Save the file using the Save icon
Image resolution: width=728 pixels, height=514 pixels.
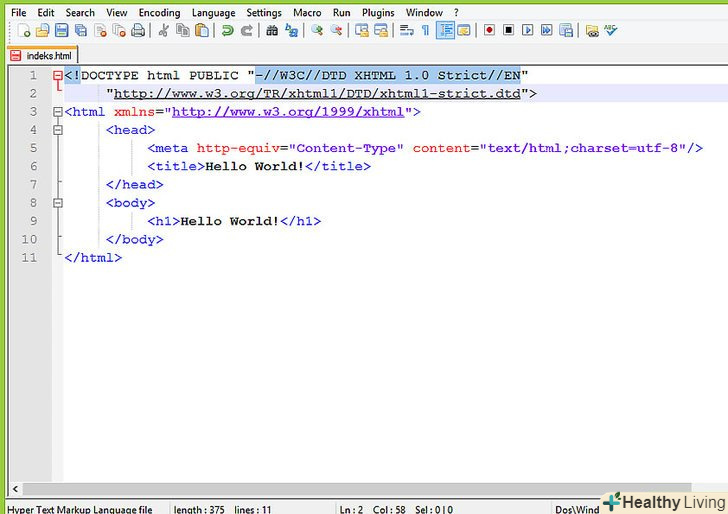[x=62, y=31]
